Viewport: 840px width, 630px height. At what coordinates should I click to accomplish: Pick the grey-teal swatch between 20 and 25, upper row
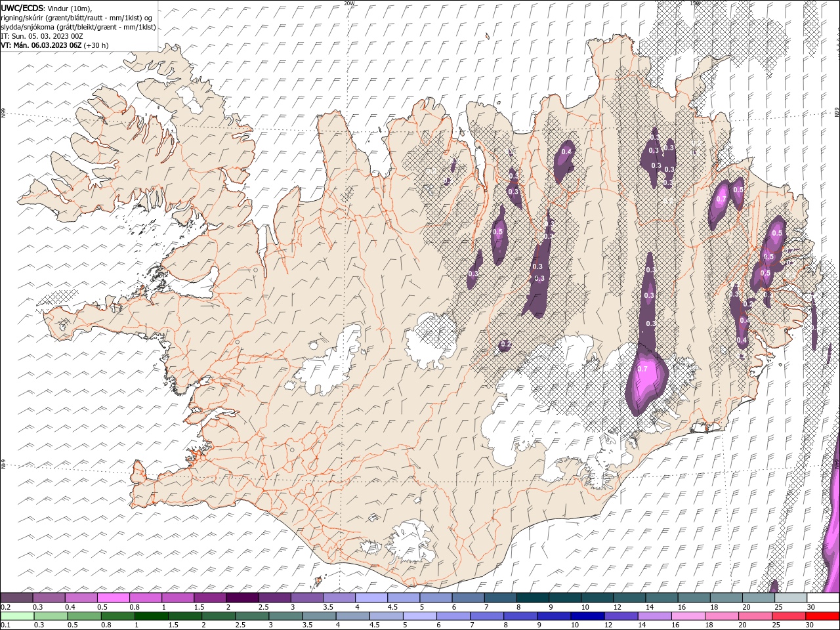(x=759, y=598)
